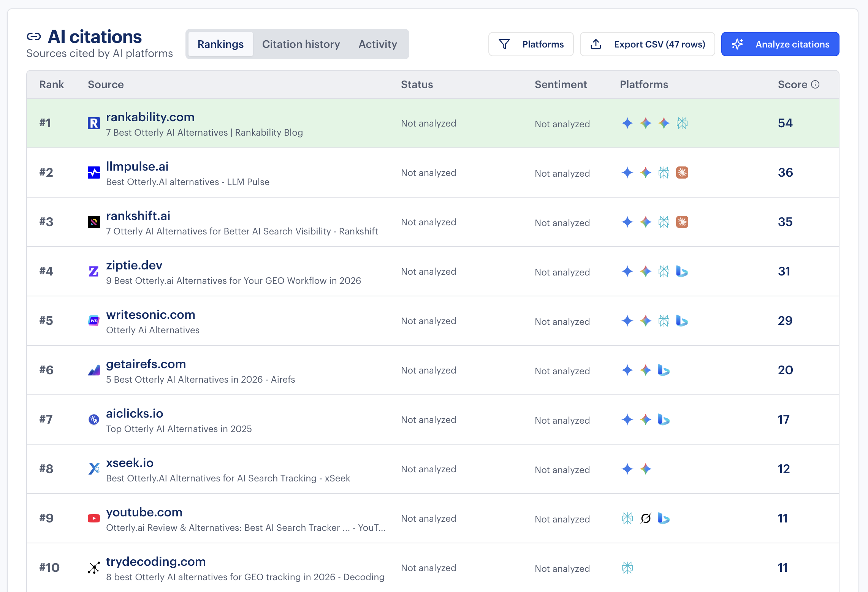Click the YouTube favicon next to youtube.com

(93, 518)
